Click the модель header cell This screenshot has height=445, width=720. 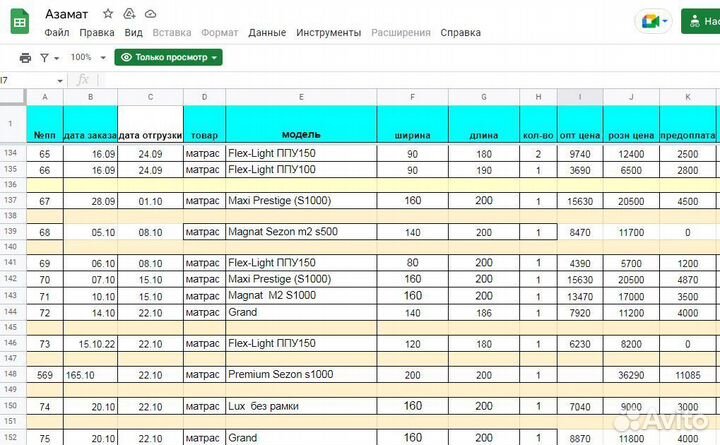coord(301,124)
